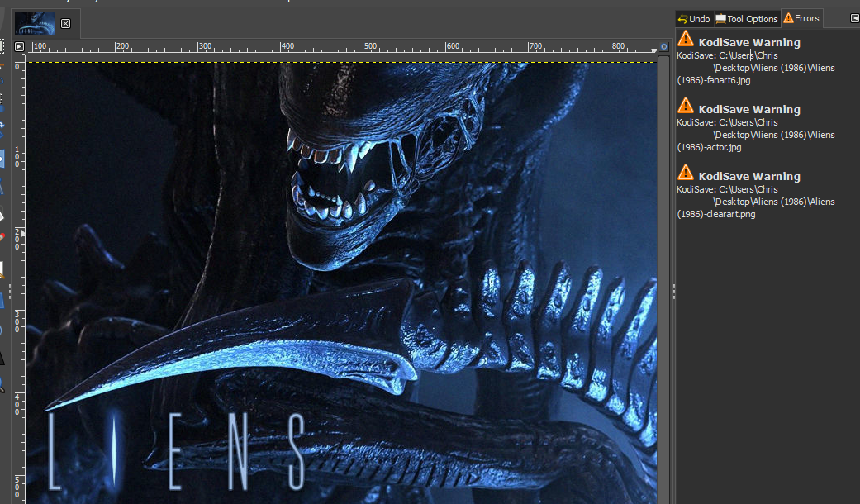Click the canvas vertical scrollbar
This screenshot has height=504, width=860.
(663, 280)
